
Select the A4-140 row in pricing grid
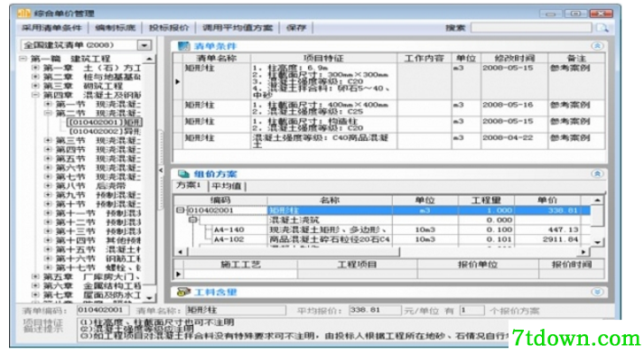coord(382,229)
